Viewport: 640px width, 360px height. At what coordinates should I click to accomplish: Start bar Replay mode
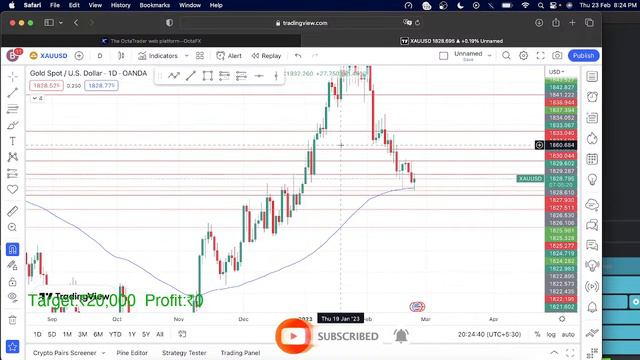pos(266,56)
